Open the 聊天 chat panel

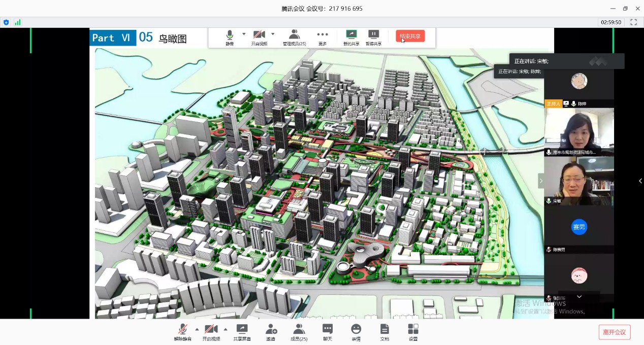click(x=328, y=332)
